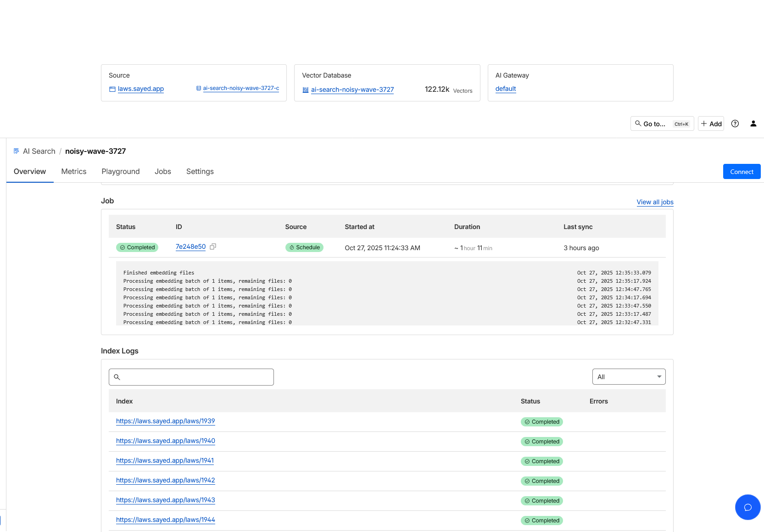The height and width of the screenshot is (532, 764).
Task: Open the Add menu button
Action: coord(711,123)
